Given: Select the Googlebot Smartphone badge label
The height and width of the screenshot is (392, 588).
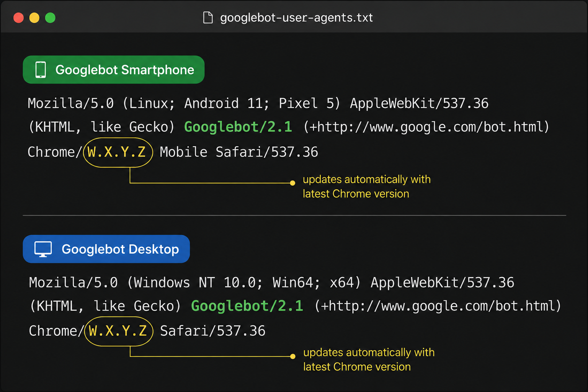Looking at the screenshot, I should [x=125, y=70].
